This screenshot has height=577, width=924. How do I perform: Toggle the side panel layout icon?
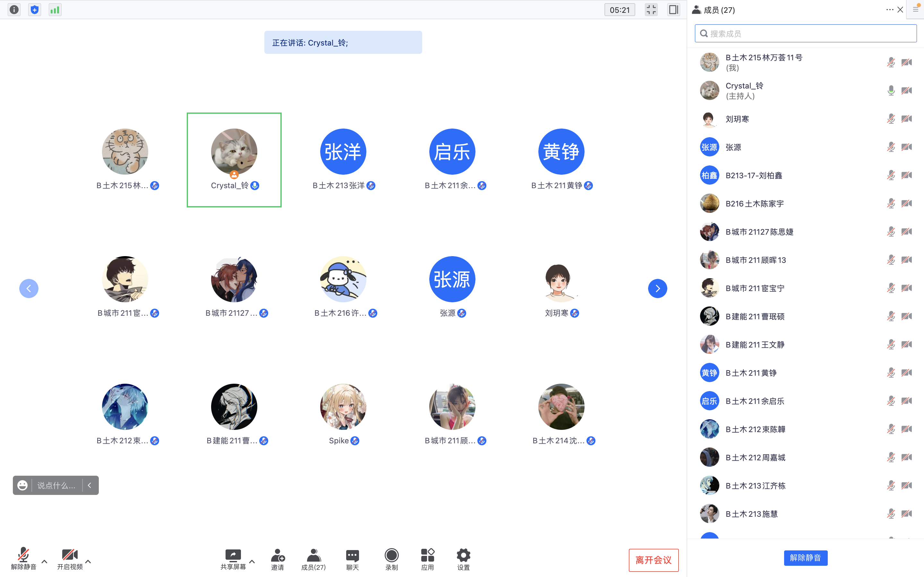(673, 10)
